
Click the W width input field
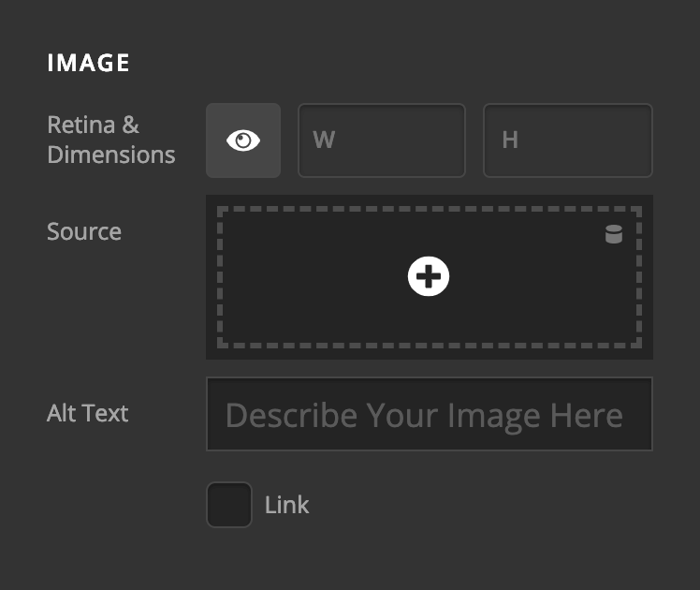click(382, 140)
